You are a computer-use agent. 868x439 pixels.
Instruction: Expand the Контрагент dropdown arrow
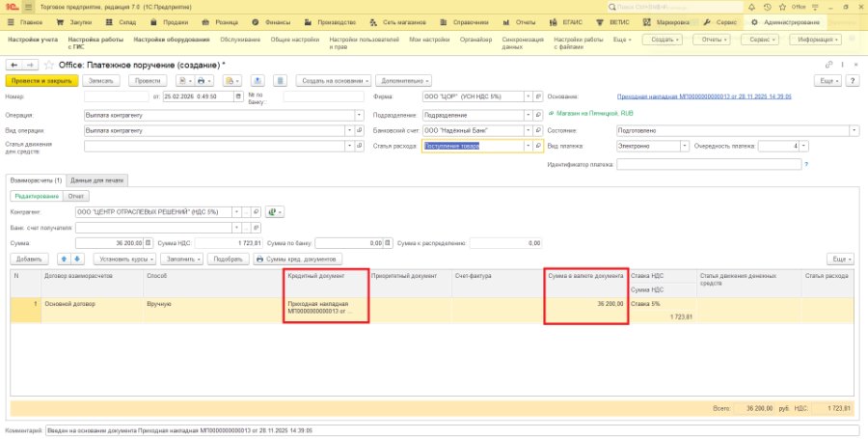click(236, 212)
